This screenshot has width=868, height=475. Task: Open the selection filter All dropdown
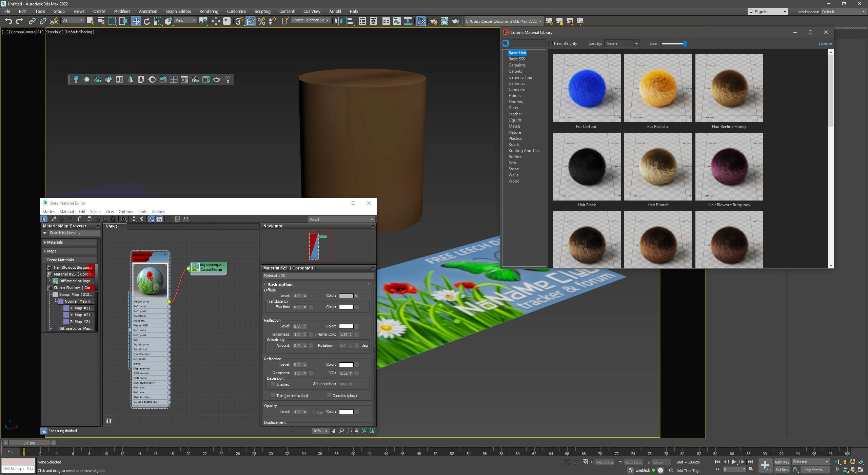(x=73, y=20)
